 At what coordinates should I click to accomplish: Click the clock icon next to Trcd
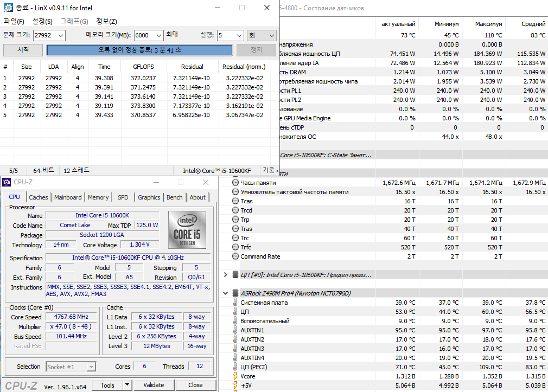point(235,210)
